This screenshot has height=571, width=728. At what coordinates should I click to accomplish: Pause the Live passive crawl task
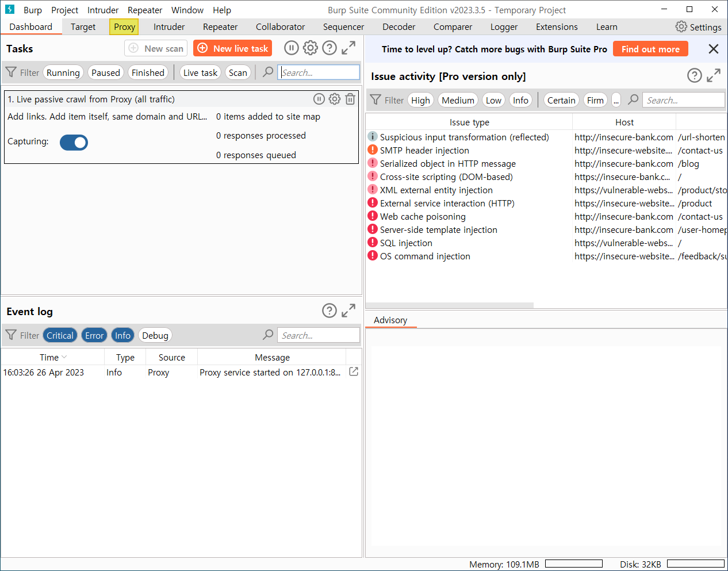pos(319,99)
